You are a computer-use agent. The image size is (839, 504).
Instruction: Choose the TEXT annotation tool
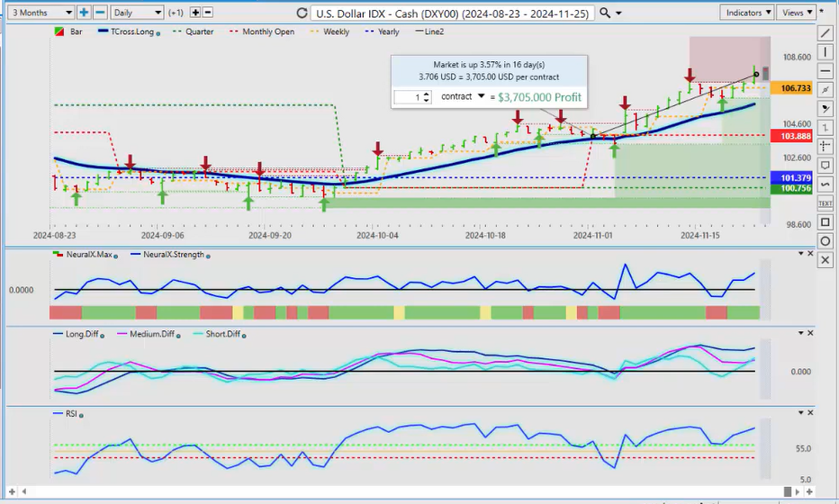(825, 203)
